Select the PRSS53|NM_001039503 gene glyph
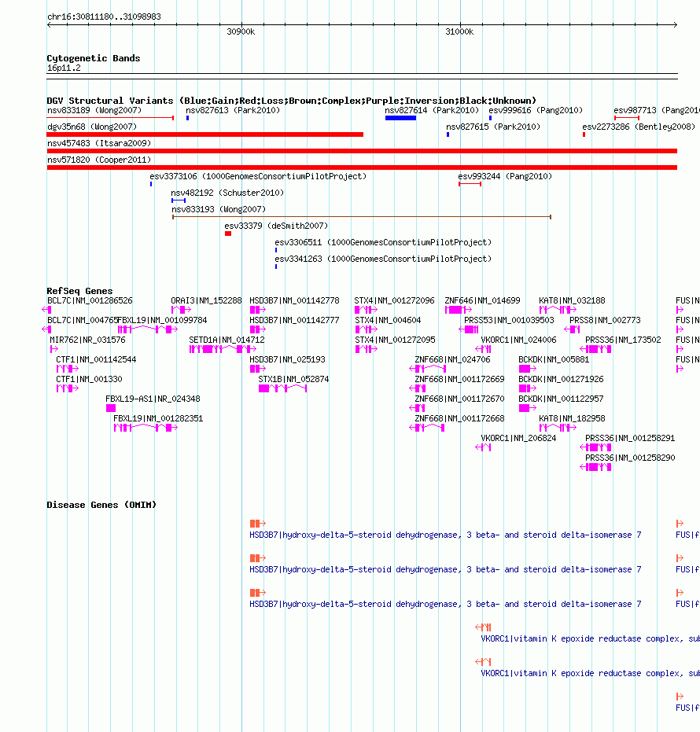Image resolution: width=700 pixels, height=732 pixels. tap(469, 329)
